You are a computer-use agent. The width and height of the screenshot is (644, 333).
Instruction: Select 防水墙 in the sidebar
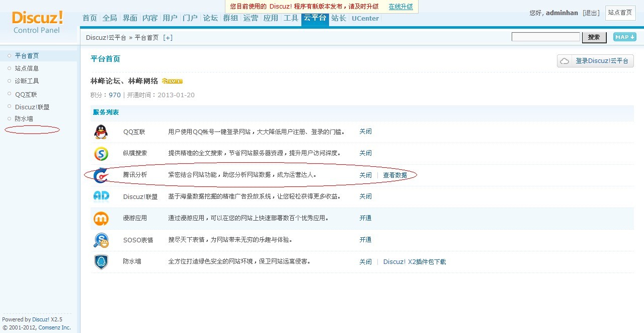tap(24, 119)
